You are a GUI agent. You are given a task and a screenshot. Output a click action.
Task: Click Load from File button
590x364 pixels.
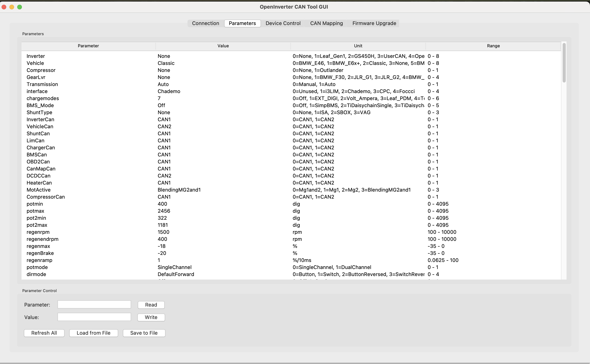point(94,333)
